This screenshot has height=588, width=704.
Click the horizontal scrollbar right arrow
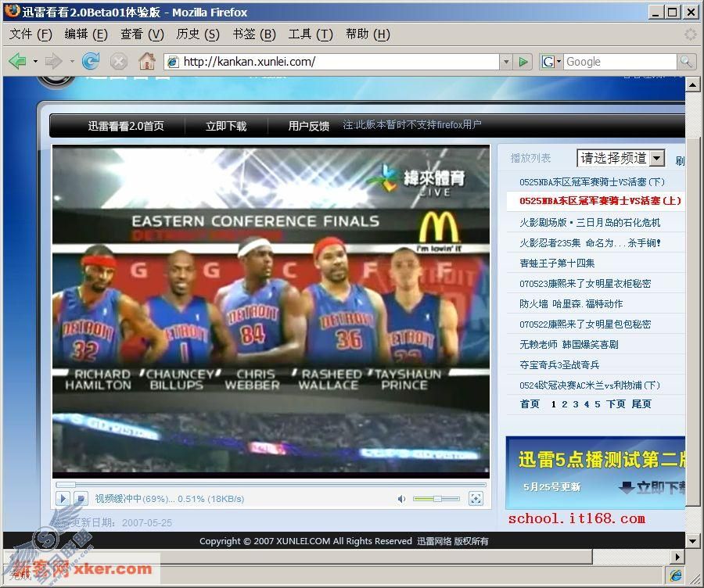[678, 557]
